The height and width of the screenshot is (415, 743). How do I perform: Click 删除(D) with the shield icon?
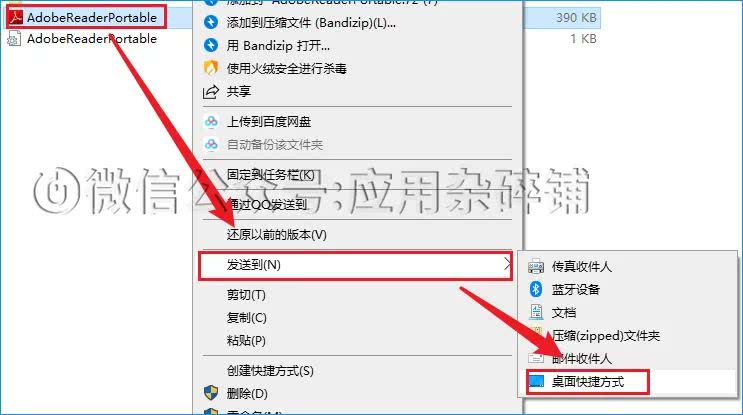pyautogui.click(x=247, y=393)
